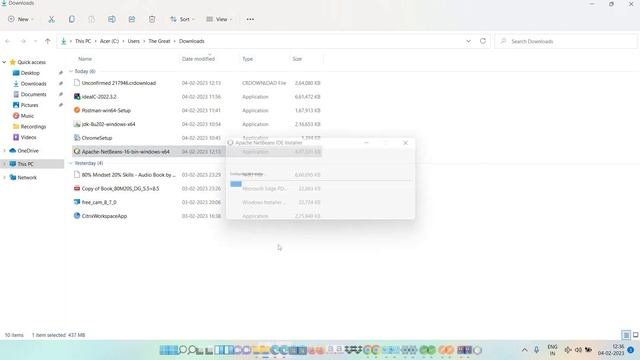This screenshot has height=360, width=640.
Task: Open the ENG IN language switcher
Action: tap(552, 350)
